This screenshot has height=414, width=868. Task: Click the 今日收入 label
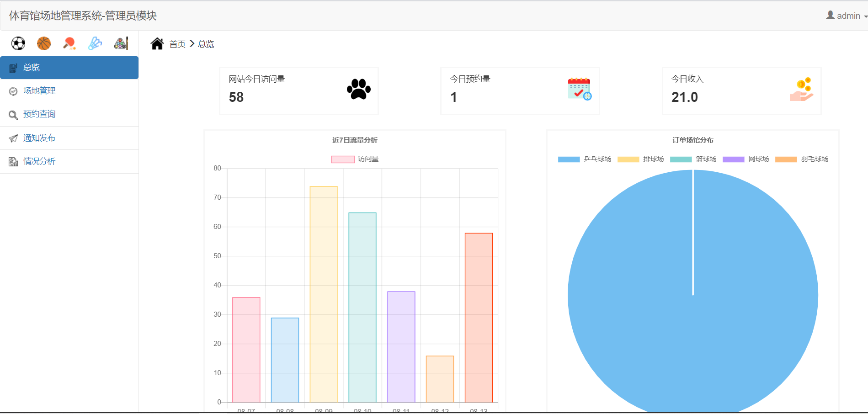pyautogui.click(x=687, y=79)
